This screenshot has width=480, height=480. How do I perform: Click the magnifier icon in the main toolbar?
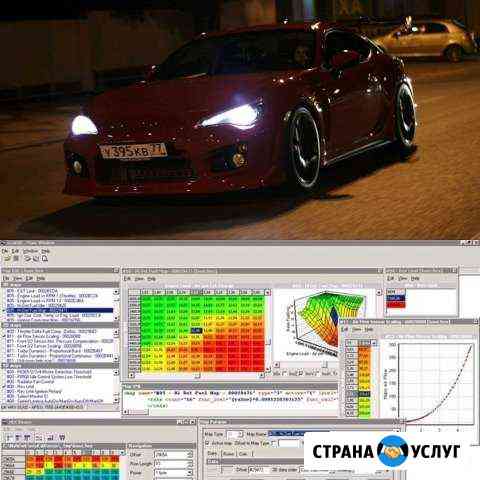[45, 259]
